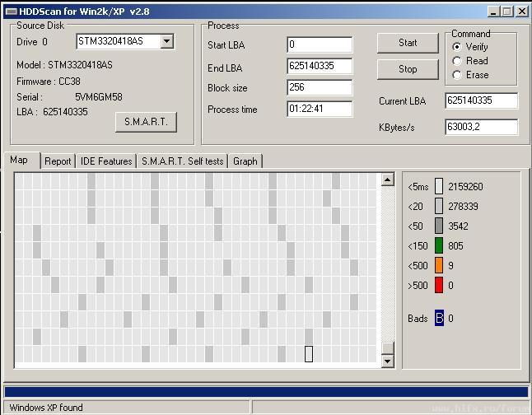Click the map scrollbar down arrow

coord(388,361)
